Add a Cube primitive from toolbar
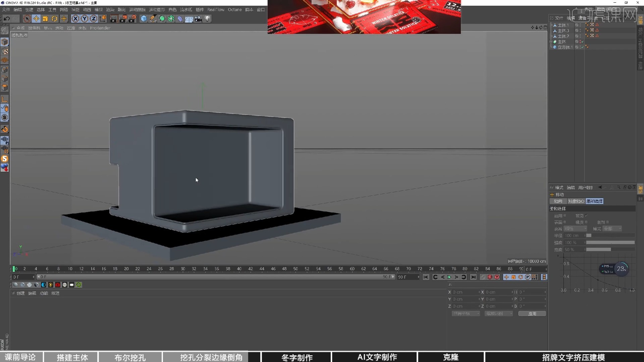The width and height of the screenshot is (644, 362). (x=144, y=19)
